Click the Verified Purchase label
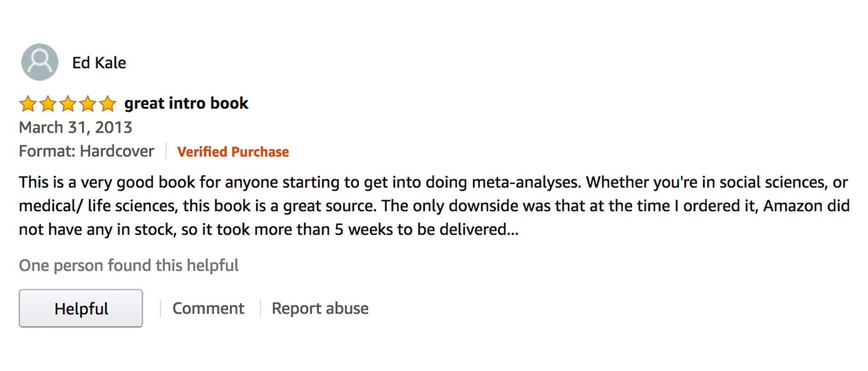 233,152
